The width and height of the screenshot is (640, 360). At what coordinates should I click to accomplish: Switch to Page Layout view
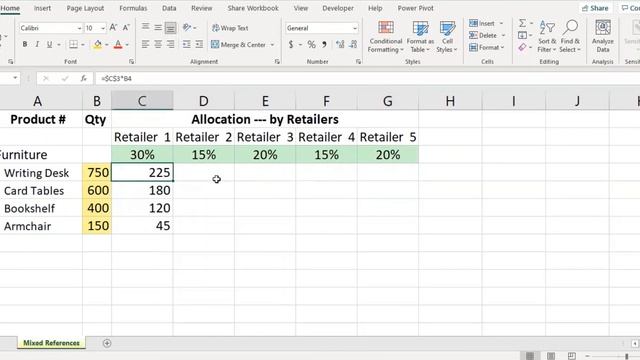(x=551, y=356)
